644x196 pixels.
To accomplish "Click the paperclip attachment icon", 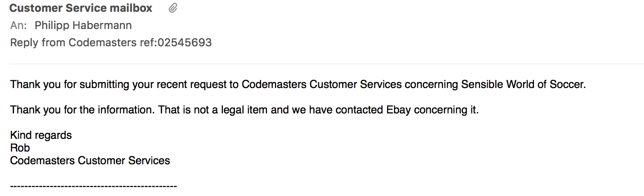I will [173, 8].
